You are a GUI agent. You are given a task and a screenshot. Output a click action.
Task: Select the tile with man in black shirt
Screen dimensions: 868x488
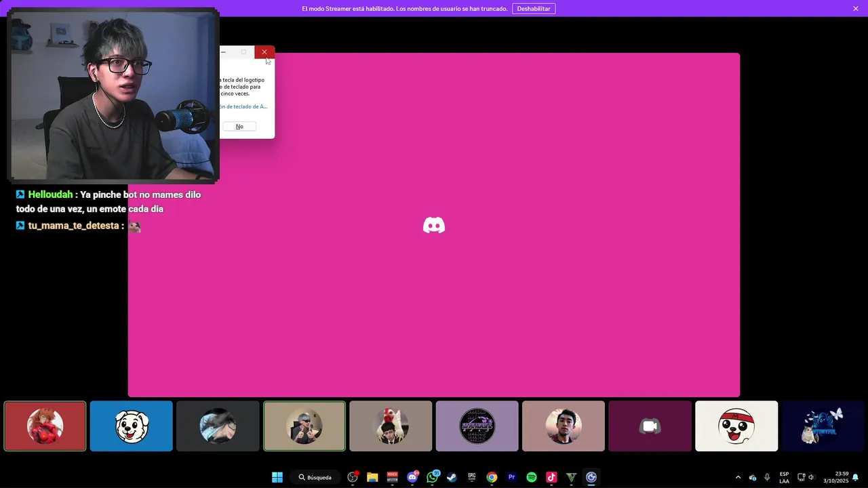(x=564, y=426)
